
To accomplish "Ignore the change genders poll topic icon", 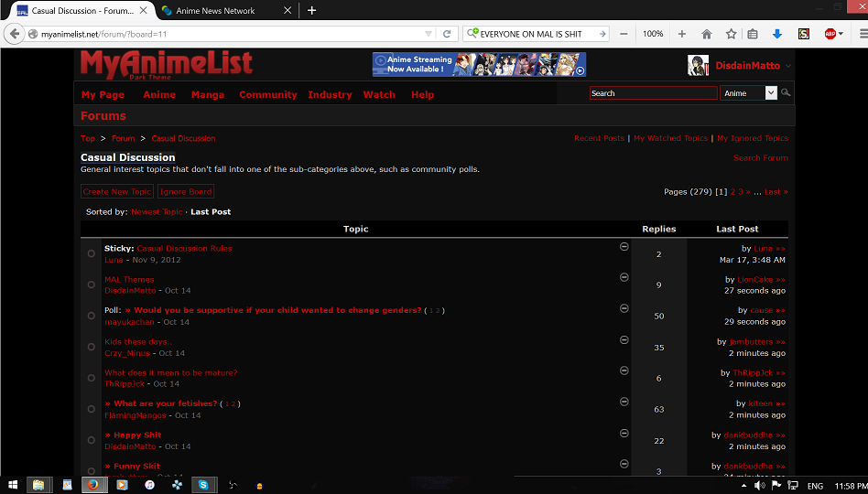I will 624,308.
